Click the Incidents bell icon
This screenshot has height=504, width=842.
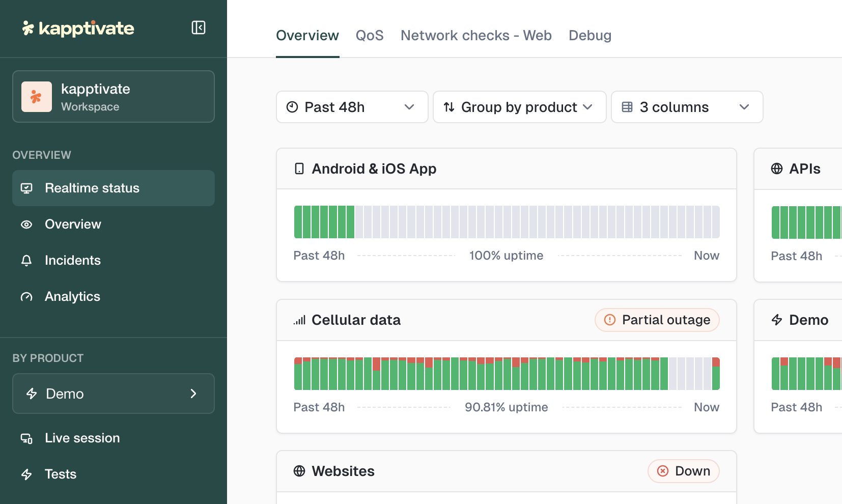[x=26, y=261]
